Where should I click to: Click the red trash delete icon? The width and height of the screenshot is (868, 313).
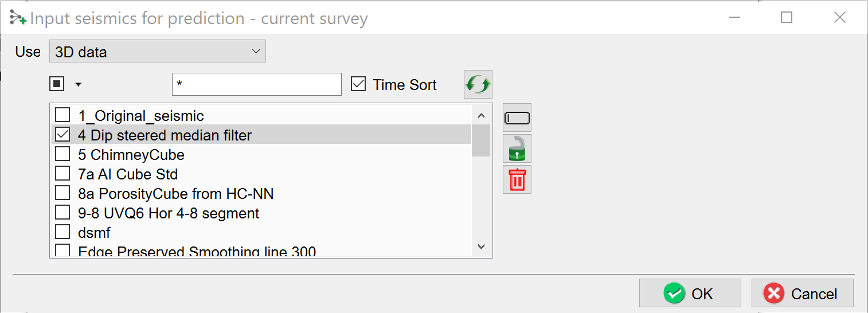coord(517,180)
